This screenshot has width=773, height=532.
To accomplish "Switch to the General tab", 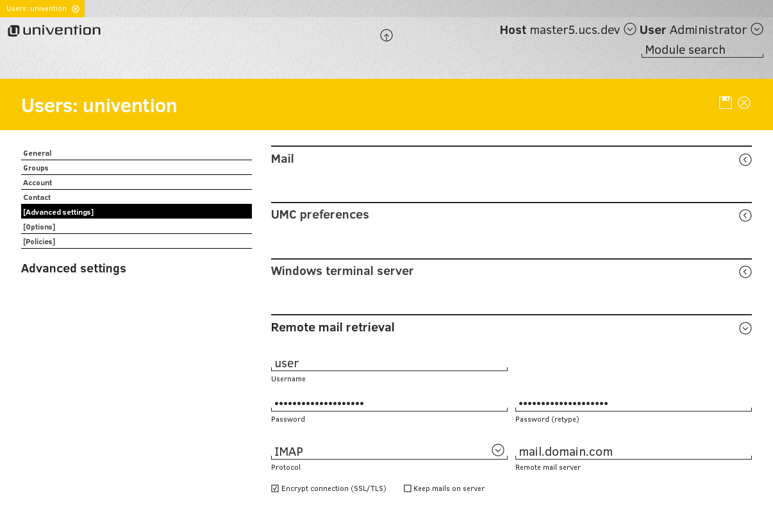I will pos(37,153).
